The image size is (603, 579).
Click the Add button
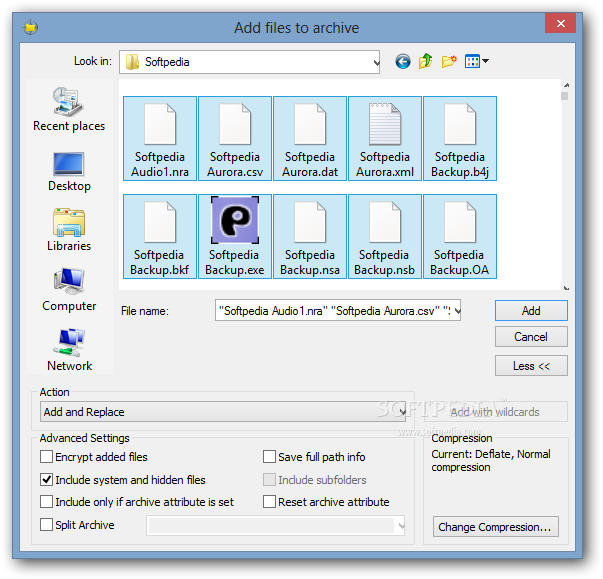click(x=531, y=310)
